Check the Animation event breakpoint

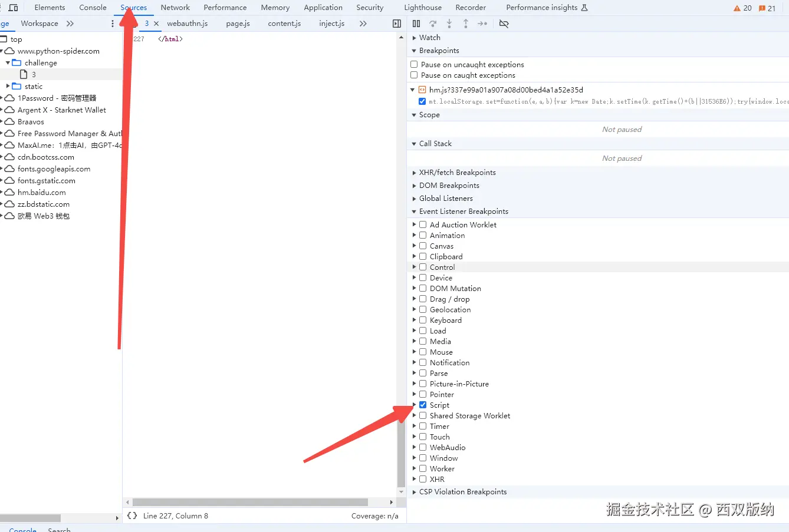[x=423, y=235]
